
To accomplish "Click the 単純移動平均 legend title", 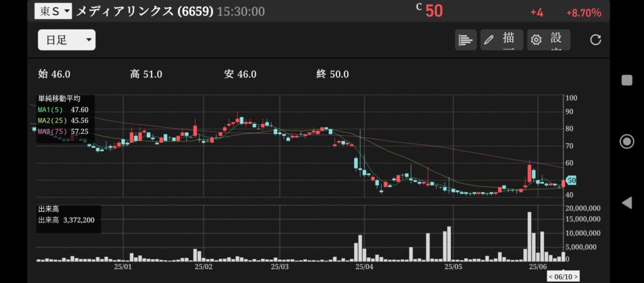I will click(59, 99).
